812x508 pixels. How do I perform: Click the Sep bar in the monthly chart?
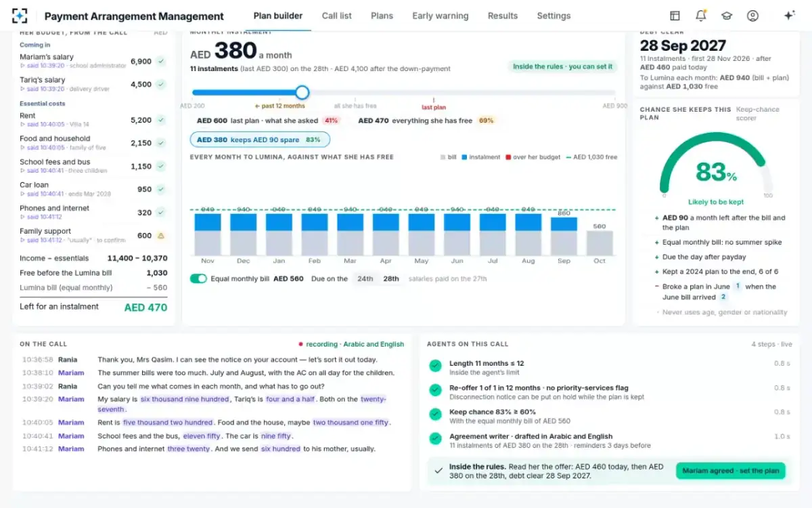pos(564,236)
